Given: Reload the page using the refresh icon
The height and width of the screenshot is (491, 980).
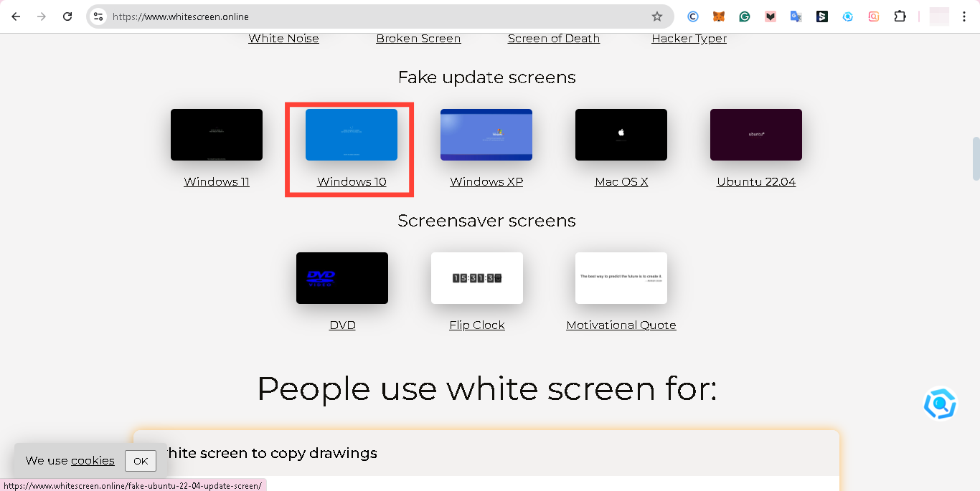Looking at the screenshot, I should click(68, 16).
